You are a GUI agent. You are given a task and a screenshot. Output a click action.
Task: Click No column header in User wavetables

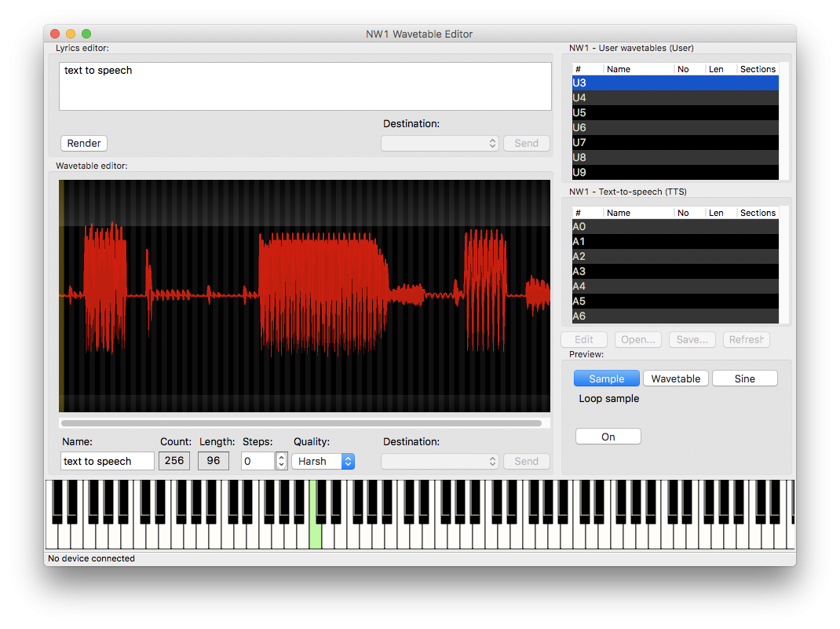(x=689, y=69)
